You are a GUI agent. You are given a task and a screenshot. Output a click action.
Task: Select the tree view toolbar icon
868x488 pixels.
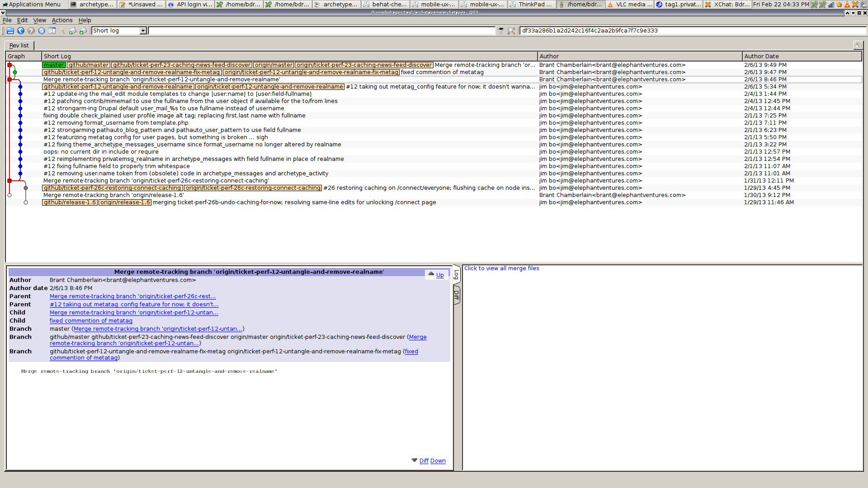tap(52, 31)
